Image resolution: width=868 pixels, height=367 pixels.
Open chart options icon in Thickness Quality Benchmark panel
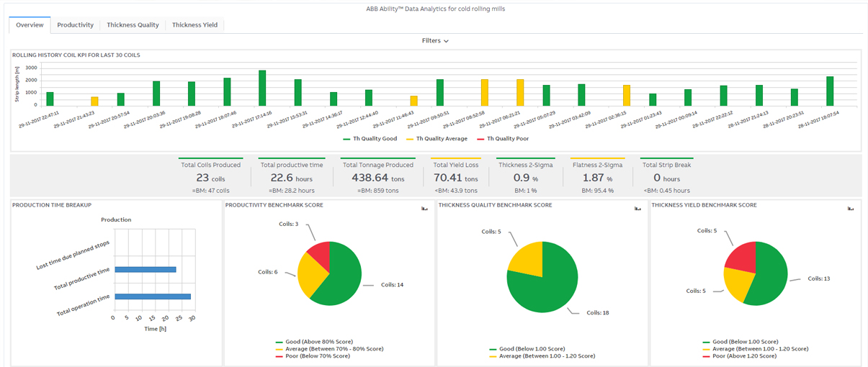(x=637, y=209)
